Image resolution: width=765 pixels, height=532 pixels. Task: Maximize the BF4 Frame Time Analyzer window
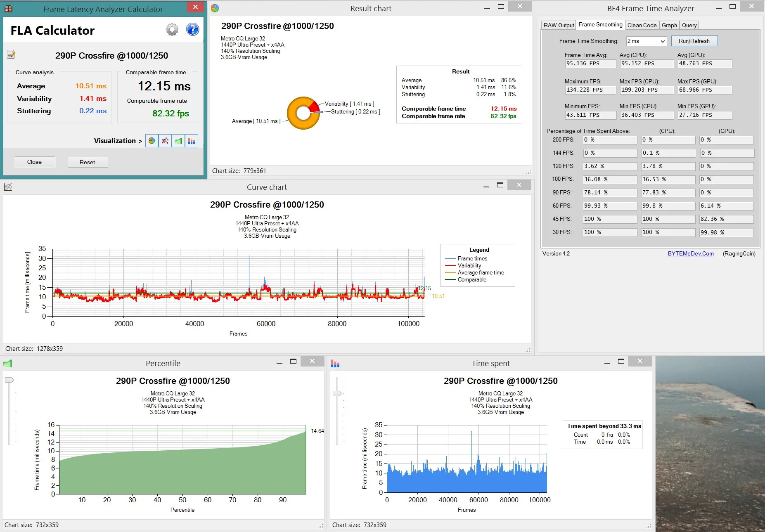pyautogui.click(x=733, y=7)
